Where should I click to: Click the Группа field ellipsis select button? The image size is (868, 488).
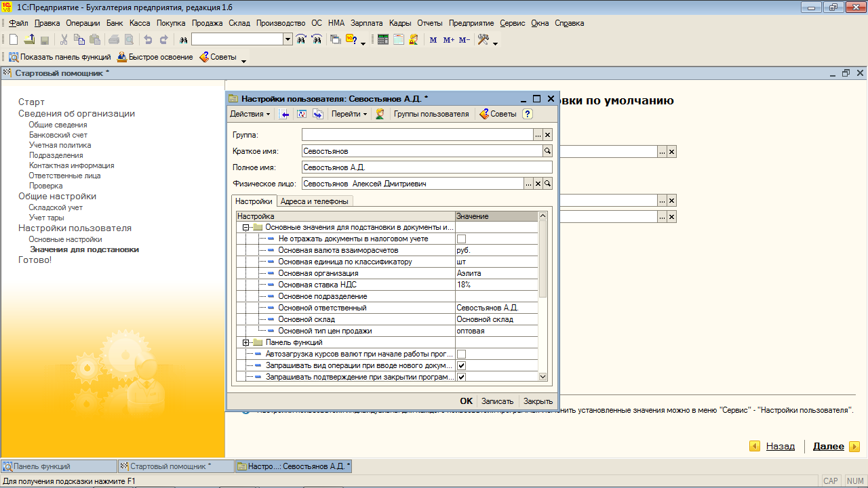point(538,135)
